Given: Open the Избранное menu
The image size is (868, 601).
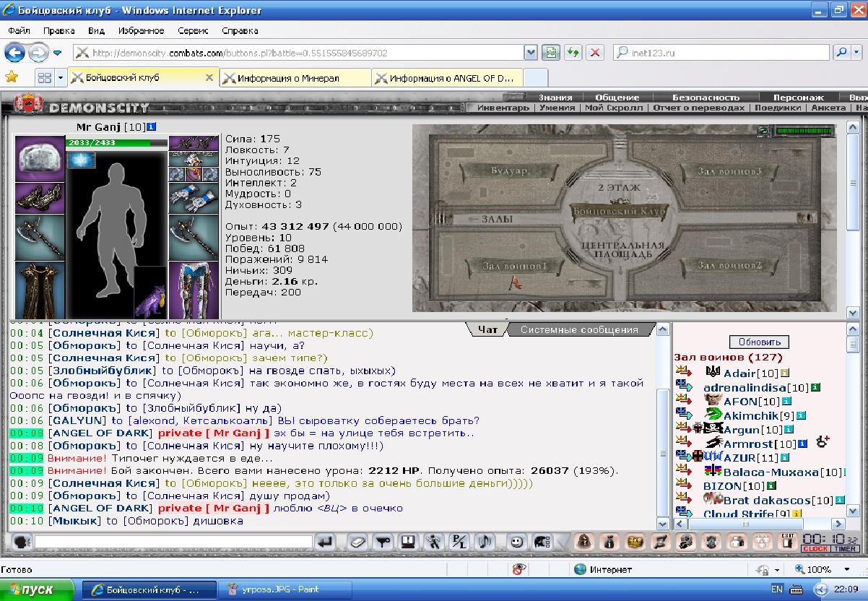Looking at the screenshot, I should pyautogui.click(x=142, y=31).
